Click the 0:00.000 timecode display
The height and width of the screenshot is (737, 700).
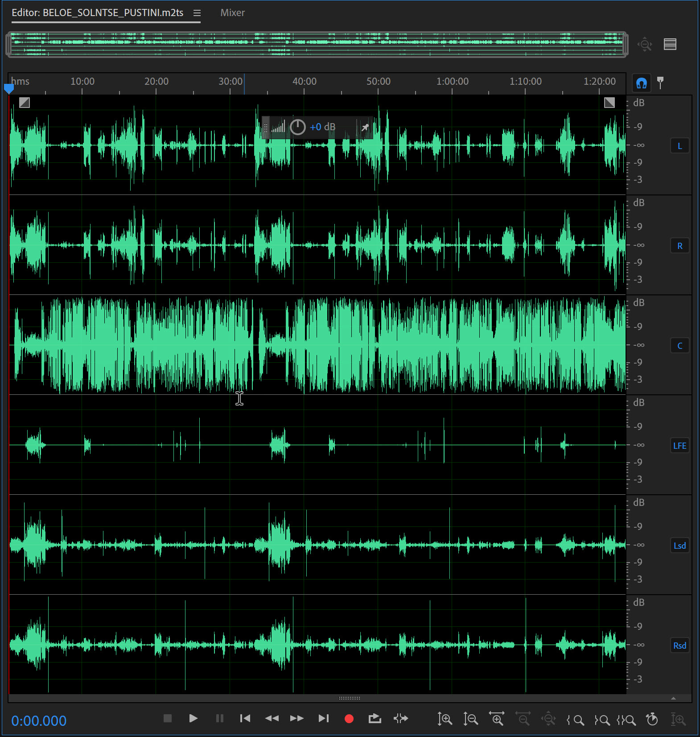39,721
